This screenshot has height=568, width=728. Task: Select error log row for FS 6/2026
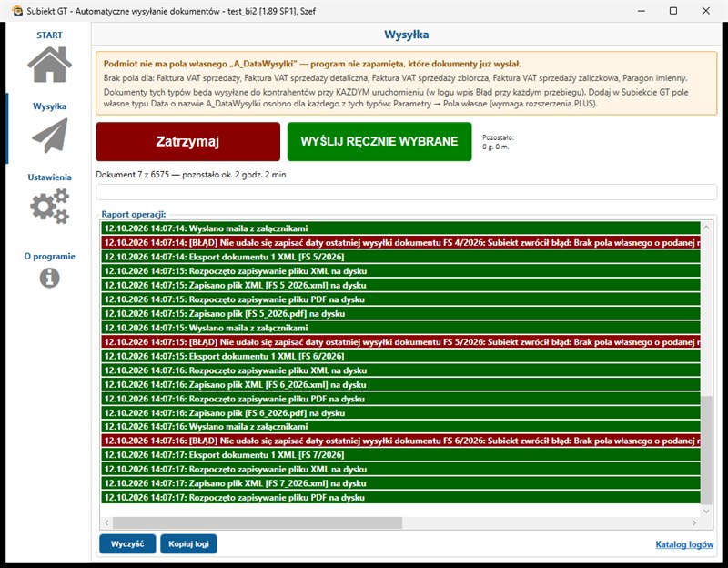[400, 441]
